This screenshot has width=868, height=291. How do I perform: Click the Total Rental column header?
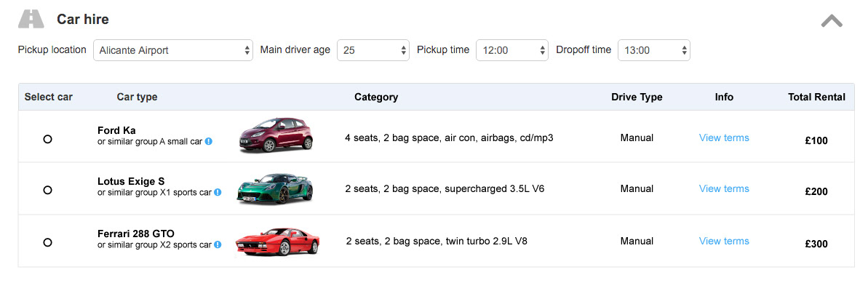(x=816, y=97)
